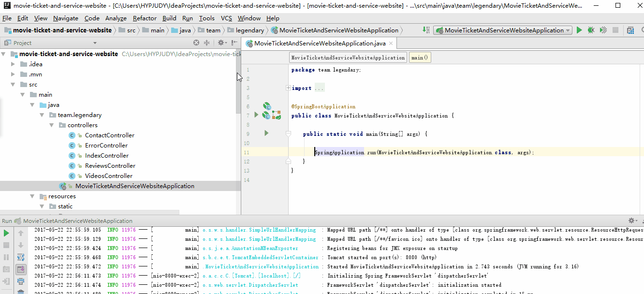Select the MovieTicketAndServiceWebsiteApplication.java editor tab

320,44
